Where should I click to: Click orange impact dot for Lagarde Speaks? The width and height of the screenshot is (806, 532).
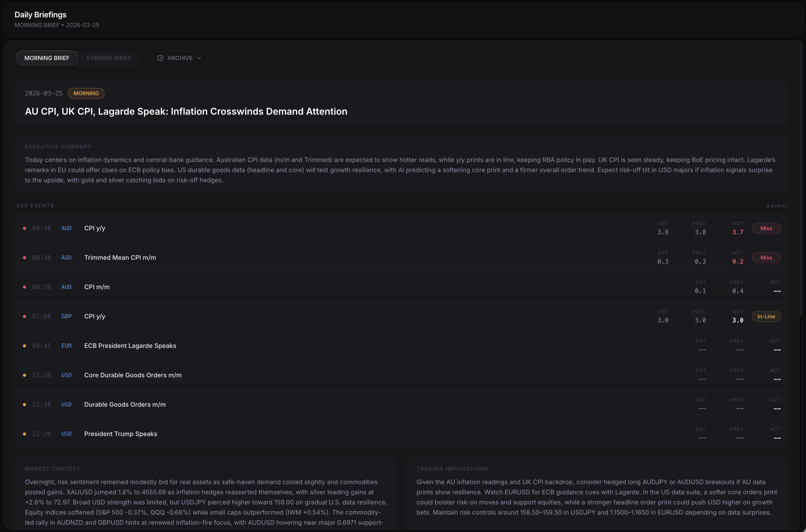pos(24,346)
